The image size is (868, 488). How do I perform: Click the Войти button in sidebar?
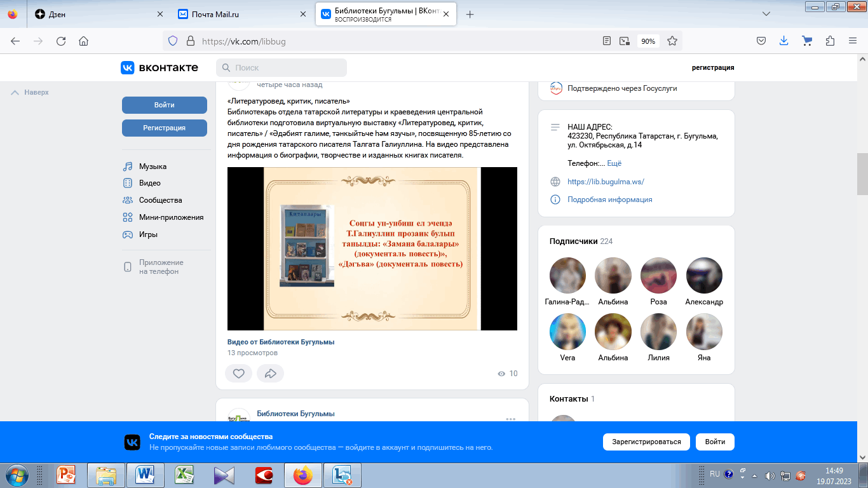(x=165, y=105)
